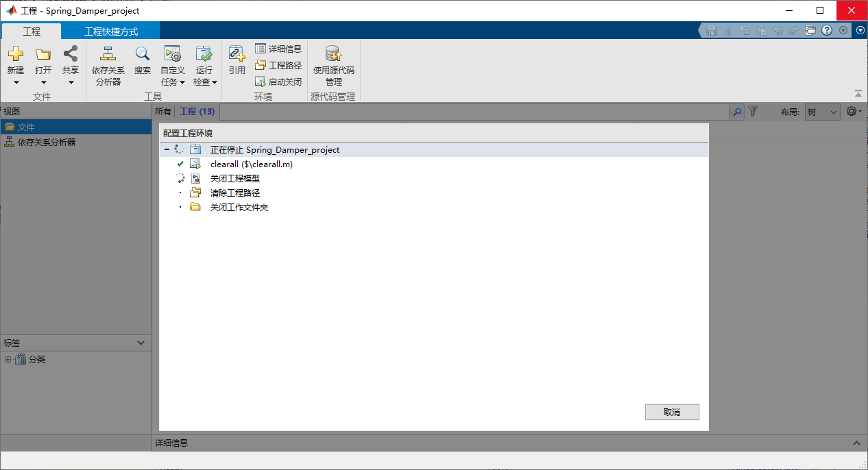Open 详细信息 (Details) in the environment section

(278, 48)
